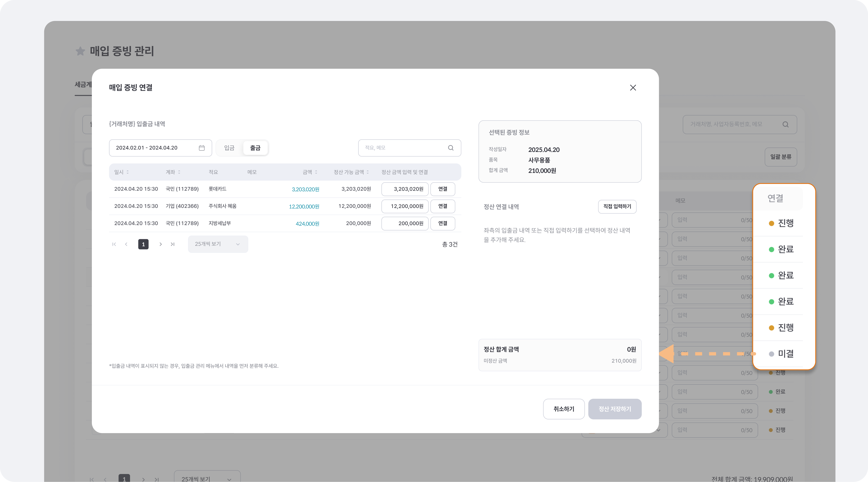868x482 pixels.
Task: Sort by the 일시 column arrows
Action: click(x=127, y=172)
